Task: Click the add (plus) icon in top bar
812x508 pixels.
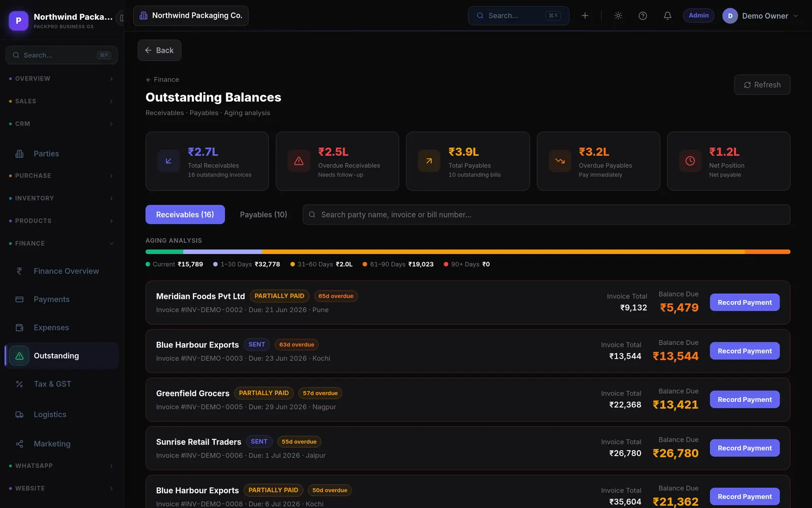Action: (x=585, y=16)
